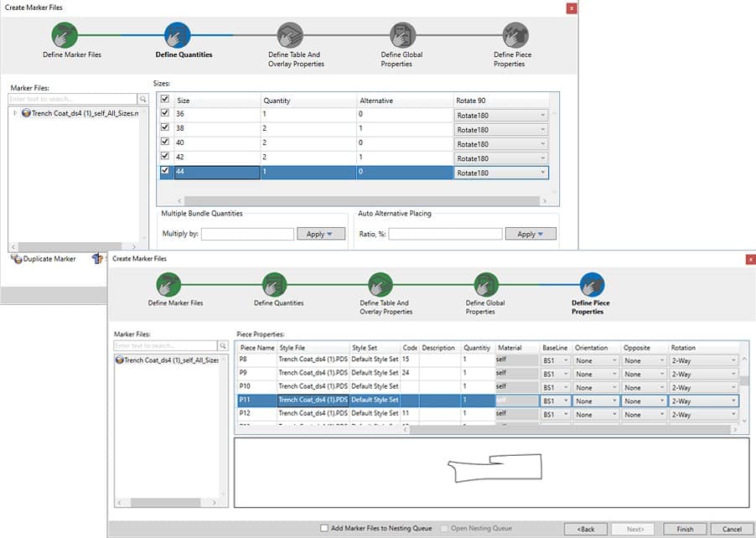Click the search magnifier in lower Marker Files
Image resolution: width=756 pixels, height=538 pixels.
223,346
